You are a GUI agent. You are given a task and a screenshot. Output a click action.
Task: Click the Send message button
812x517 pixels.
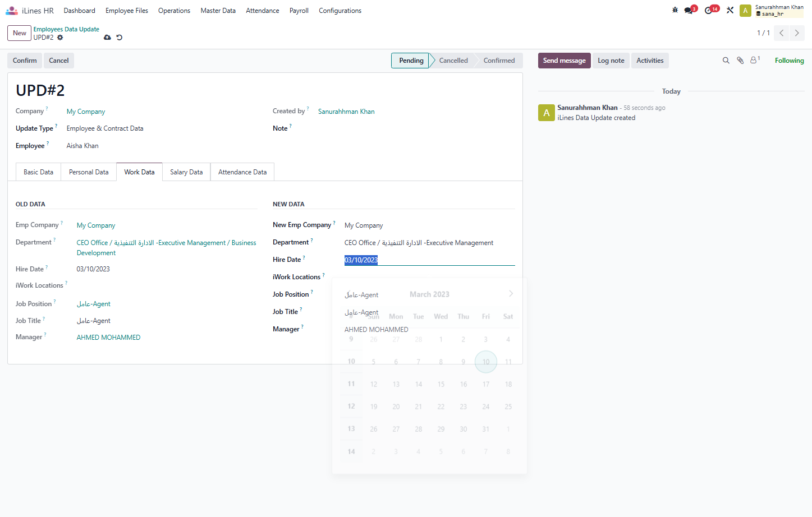[x=564, y=61]
